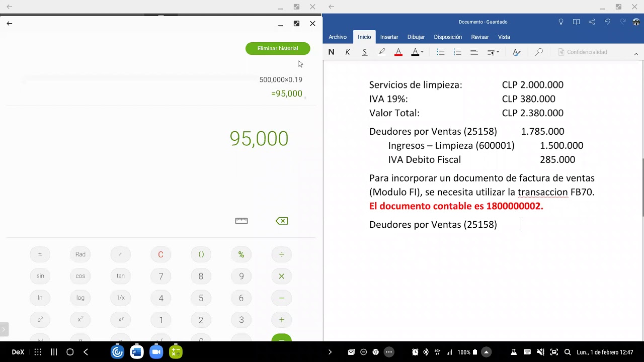
Task: Open the more notifications ellipsis icon
Action: (x=388, y=352)
